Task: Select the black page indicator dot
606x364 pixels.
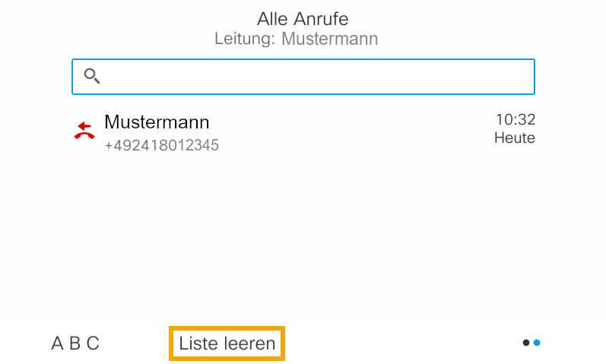Action: click(x=526, y=343)
